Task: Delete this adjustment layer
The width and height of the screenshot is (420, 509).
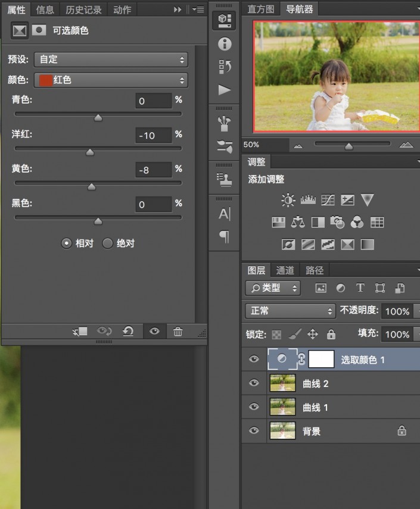Action: [x=178, y=332]
